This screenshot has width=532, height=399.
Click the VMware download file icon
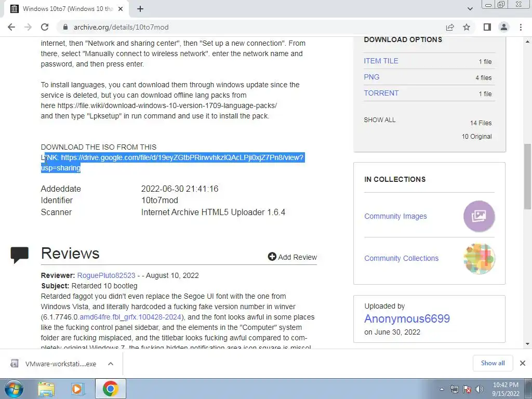pyautogui.click(x=14, y=364)
